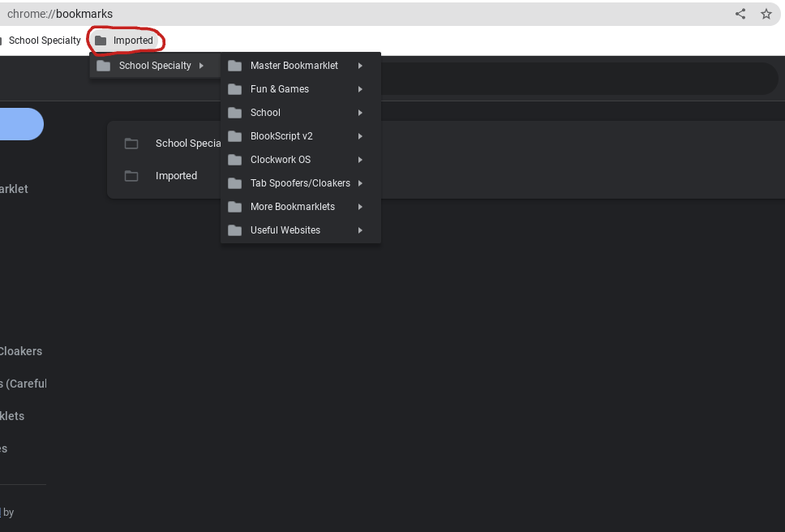Expand arrow next to Useful Websites

[360, 230]
